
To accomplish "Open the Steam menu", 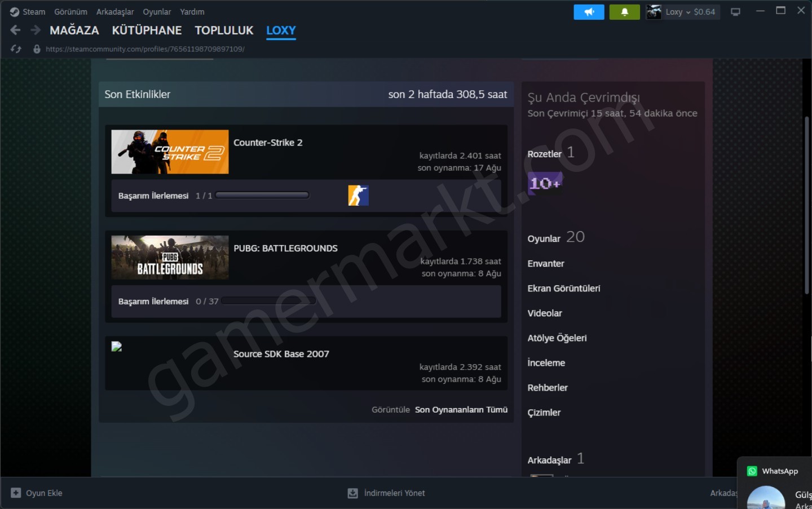I will pos(34,12).
